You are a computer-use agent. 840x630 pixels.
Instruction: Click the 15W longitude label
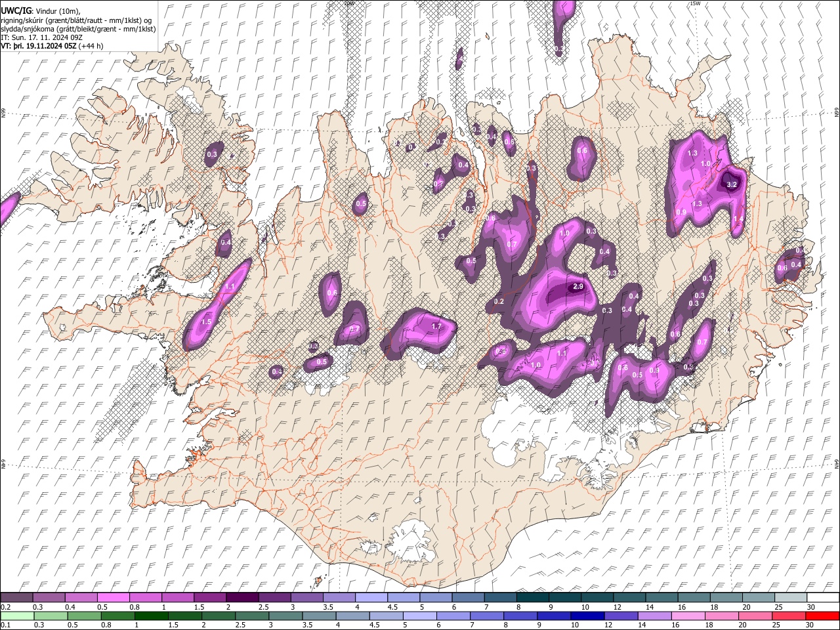(x=695, y=3)
